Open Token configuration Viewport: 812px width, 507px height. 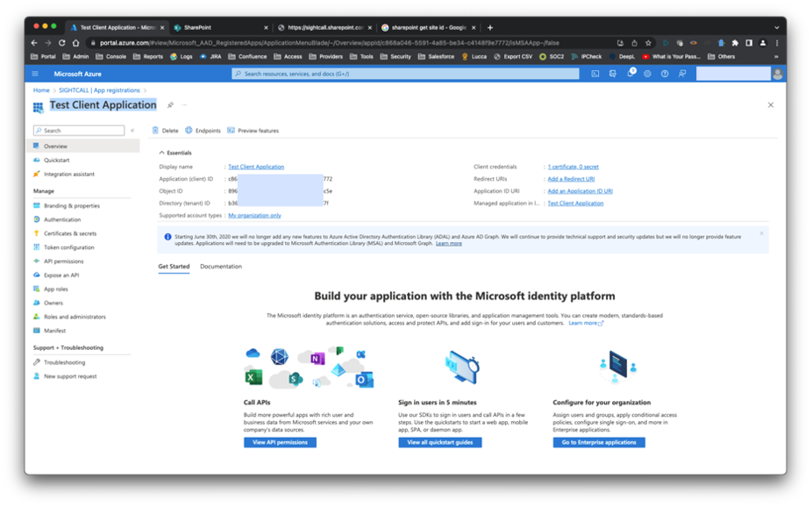[69, 247]
